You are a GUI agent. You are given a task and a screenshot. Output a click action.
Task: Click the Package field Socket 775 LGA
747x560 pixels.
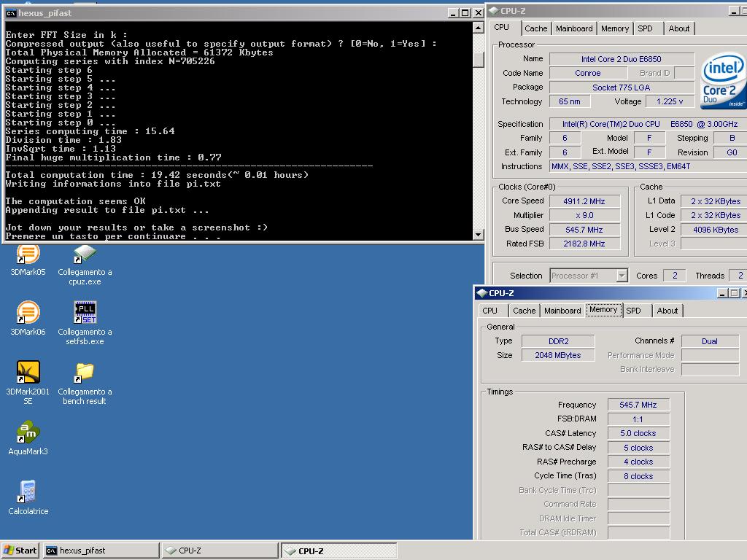tap(622, 87)
